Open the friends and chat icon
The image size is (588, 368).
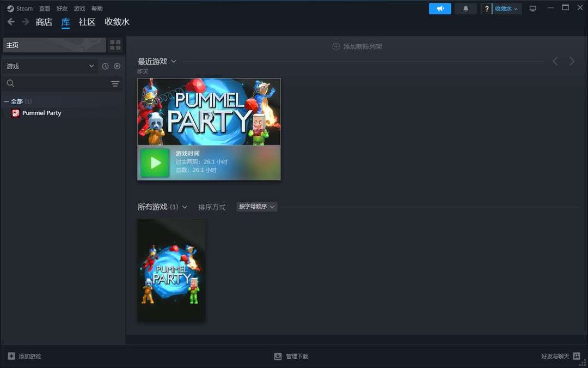pyautogui.click(x=577, y=356)
